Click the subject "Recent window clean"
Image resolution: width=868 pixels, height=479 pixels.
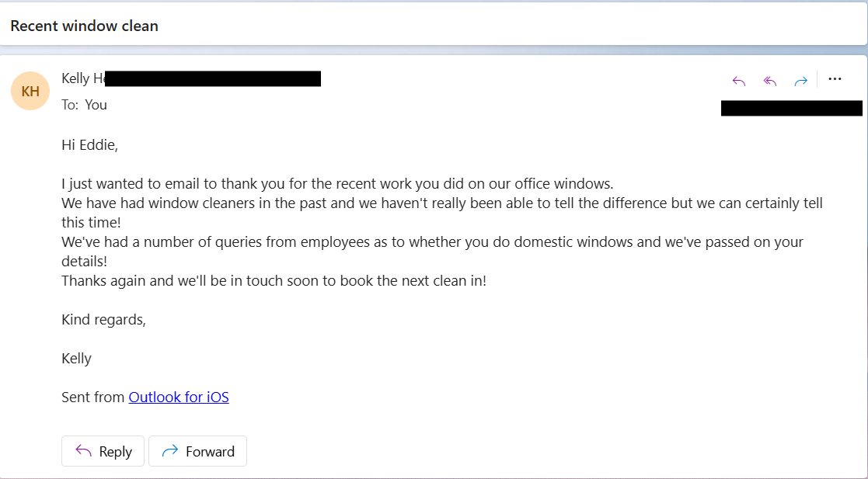coord(84,26)
